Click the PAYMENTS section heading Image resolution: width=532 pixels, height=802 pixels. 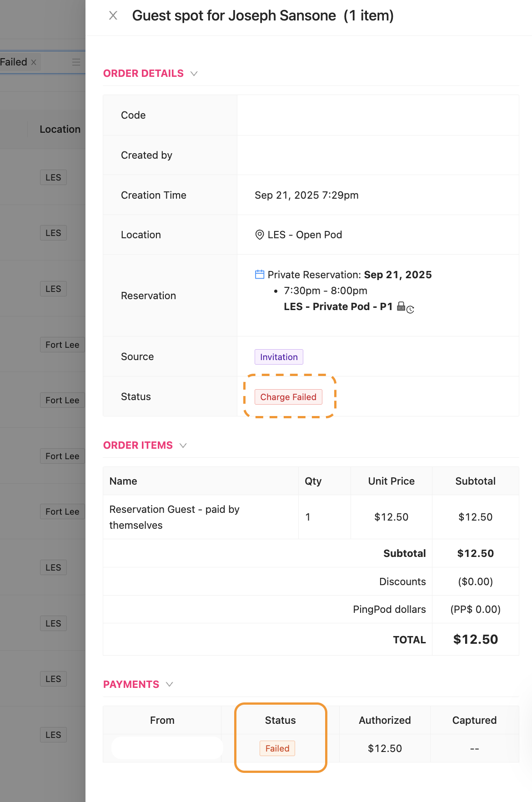(131, 684)
